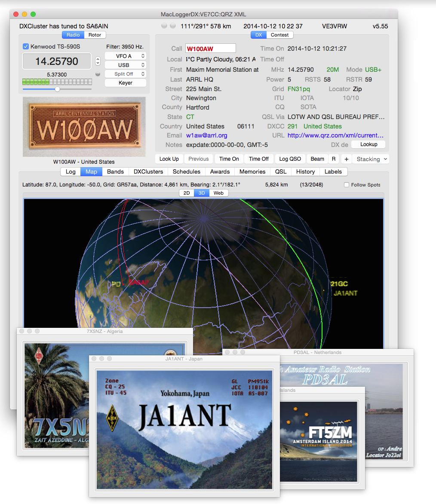The width and height of the screenshot is (436, 504).
Task: Open the VFO A dropdown
Action: pos(126,56)
